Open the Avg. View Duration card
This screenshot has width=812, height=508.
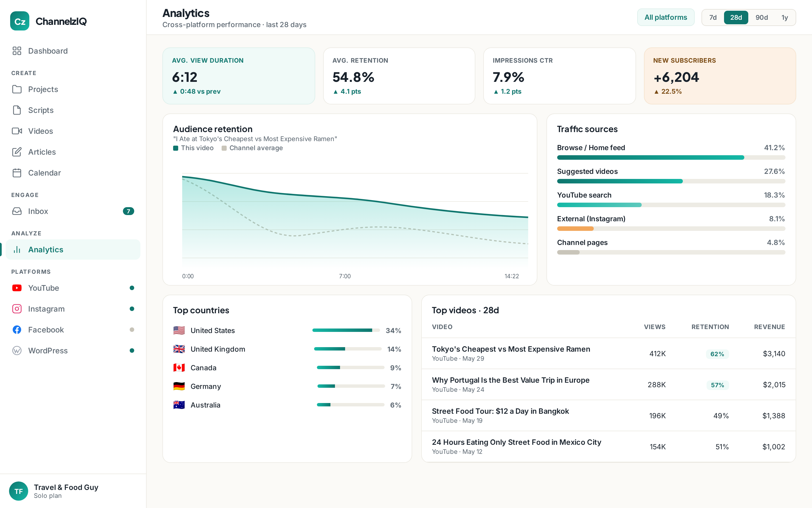tap(239, 76)
